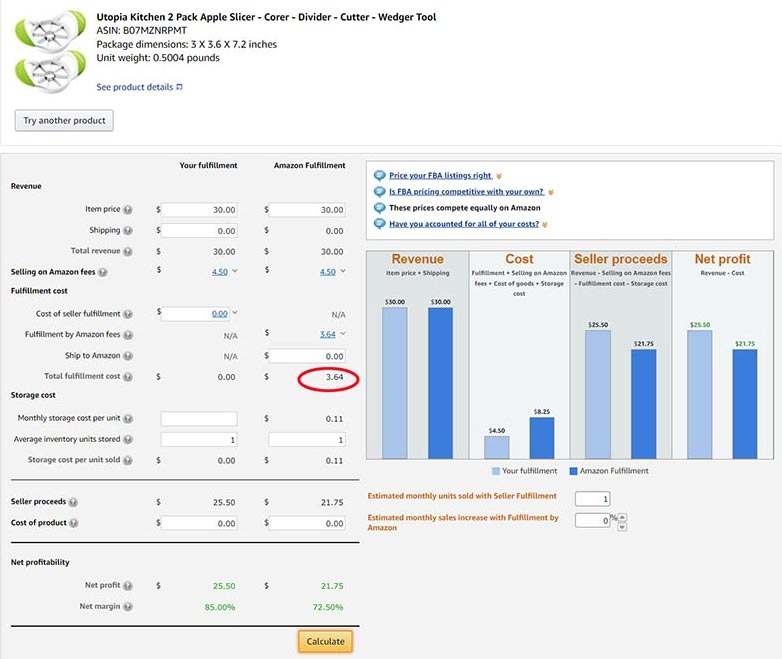Open the See product details link
The width and height of the screenshot is (782, 659).
coord(135,87)
